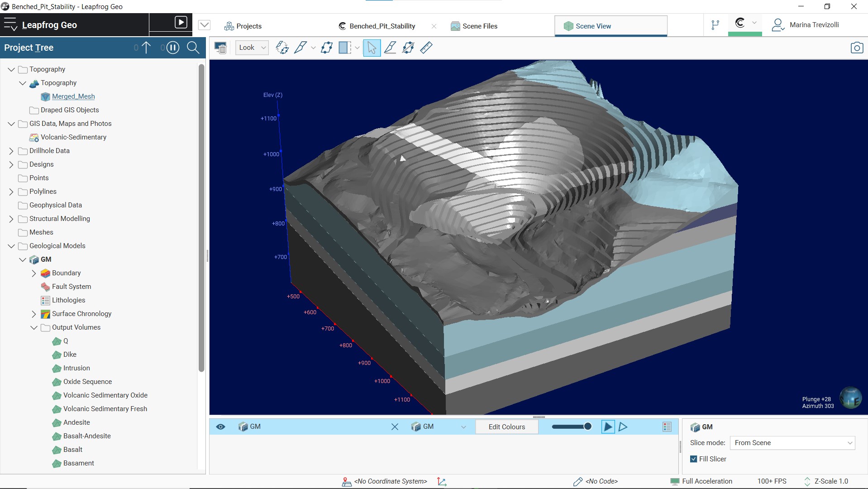
Task: Open the project tree search icon
Action: point(193,48)
